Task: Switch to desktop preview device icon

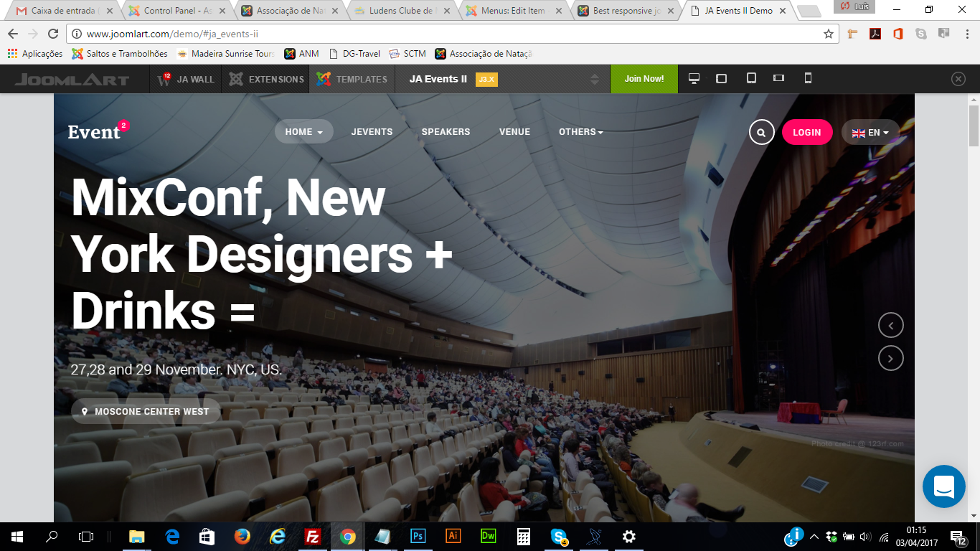Action: 694,79
